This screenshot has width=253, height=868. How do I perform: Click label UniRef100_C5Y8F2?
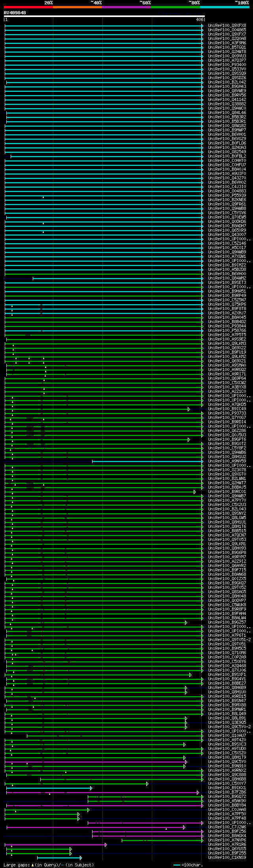click(227, 448)
